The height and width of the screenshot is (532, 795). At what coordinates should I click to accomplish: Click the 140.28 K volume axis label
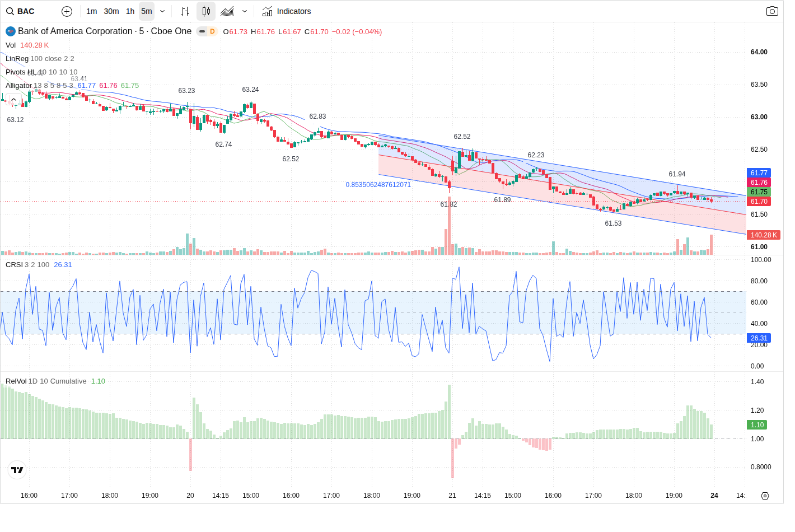pyautogui.click(x=764, y=235)
